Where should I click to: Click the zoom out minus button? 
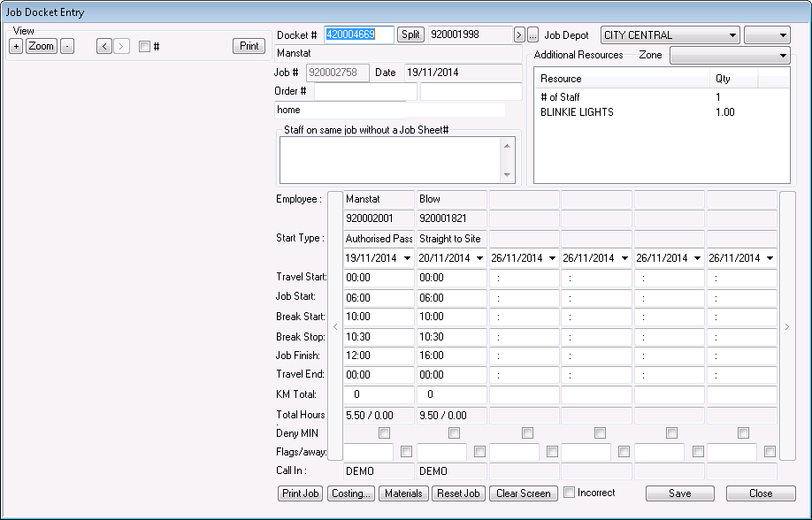(x=68, y=46)
